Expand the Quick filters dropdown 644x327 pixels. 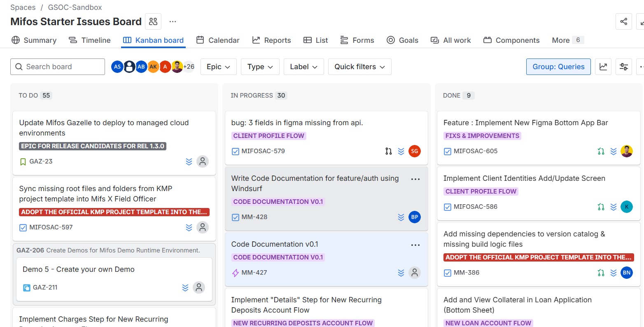359,67
